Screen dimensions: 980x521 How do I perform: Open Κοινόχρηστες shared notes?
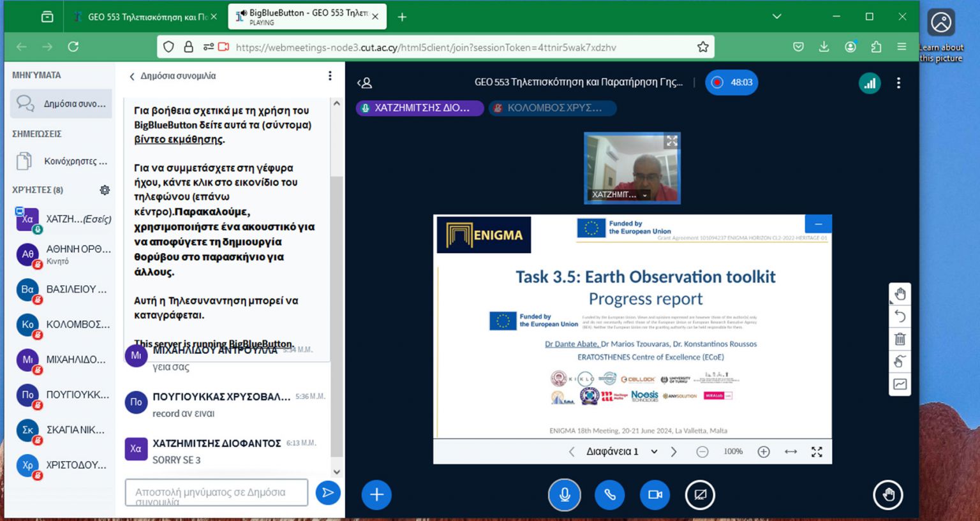[61, 161]
